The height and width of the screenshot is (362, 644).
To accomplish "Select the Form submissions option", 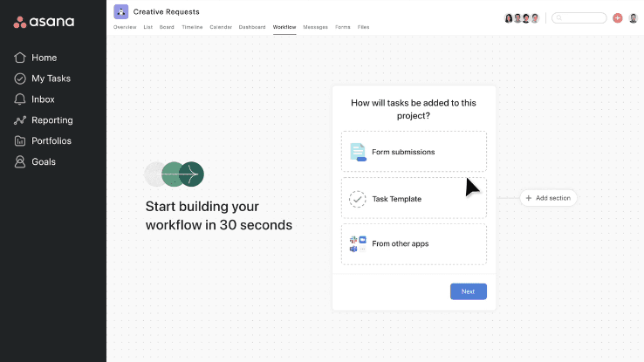I will point(414,152).
